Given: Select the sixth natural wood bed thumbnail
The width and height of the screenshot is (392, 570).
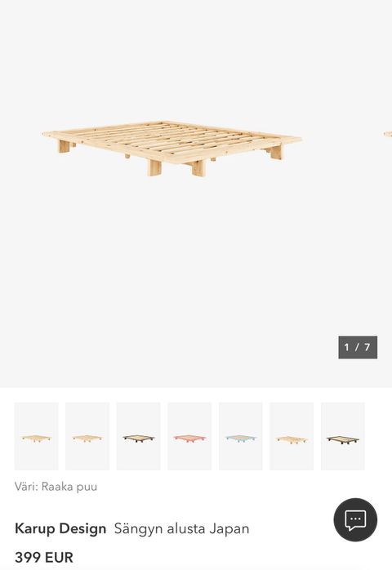Looking at the screenshot, I should (x=292, y=436).
